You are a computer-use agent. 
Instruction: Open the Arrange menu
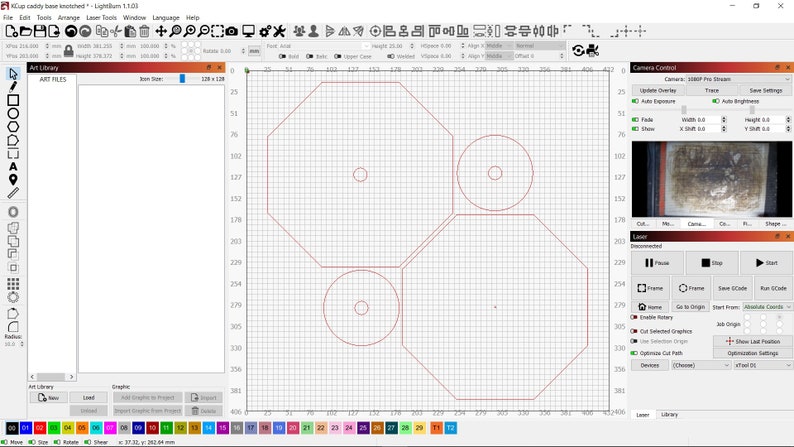click(x=68, y=17)
